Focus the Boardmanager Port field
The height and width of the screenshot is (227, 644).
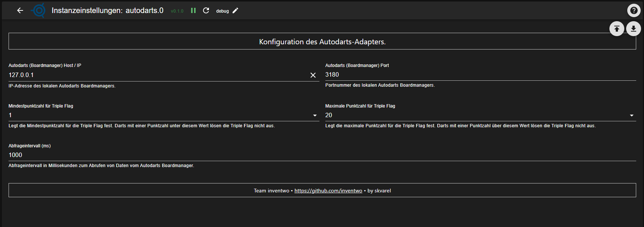(x=480, y=75)
